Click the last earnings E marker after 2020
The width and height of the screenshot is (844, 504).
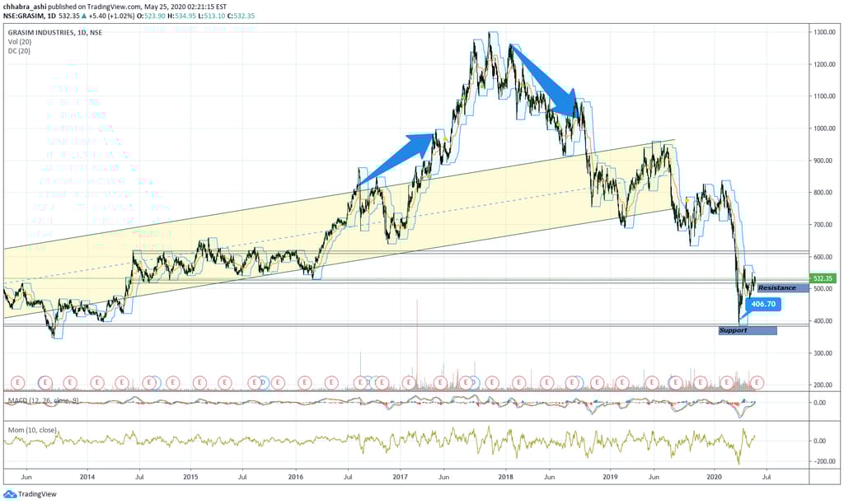click(x=757, y=382)
